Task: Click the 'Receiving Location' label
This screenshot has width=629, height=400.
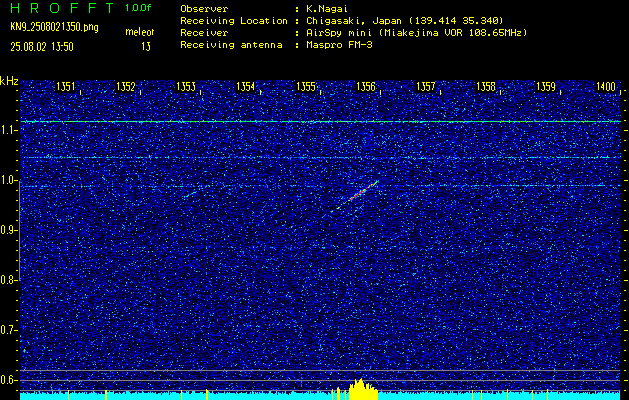Action: pyautogui.click(x=234, y=21)
